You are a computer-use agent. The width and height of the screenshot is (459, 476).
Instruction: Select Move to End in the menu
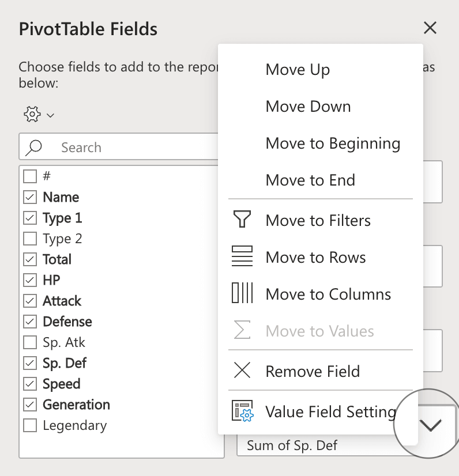[310, 180]
